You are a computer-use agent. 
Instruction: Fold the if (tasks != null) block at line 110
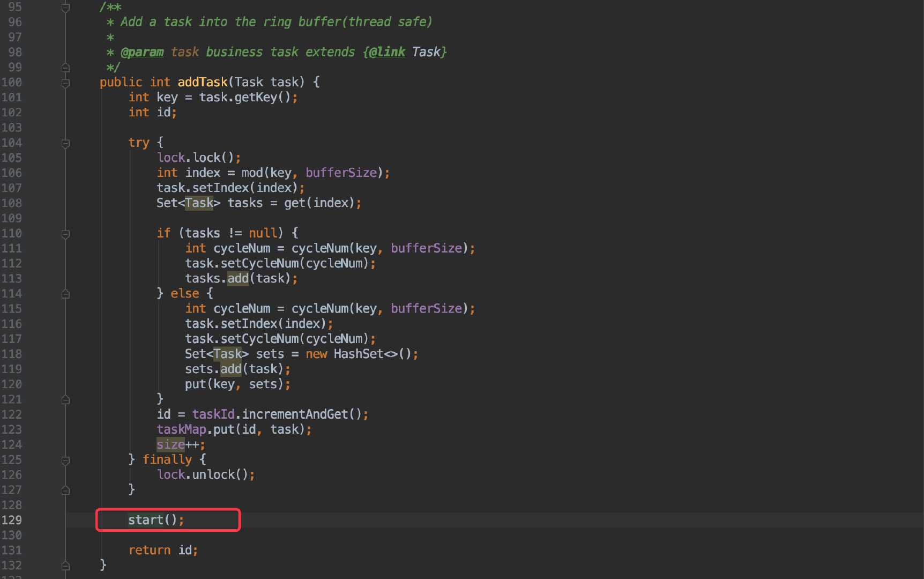65,234
